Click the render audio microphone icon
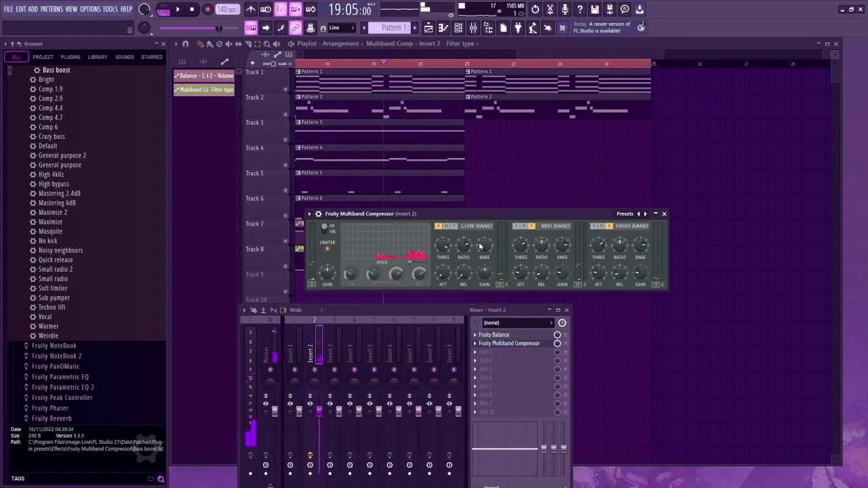 tap(565, 9)
